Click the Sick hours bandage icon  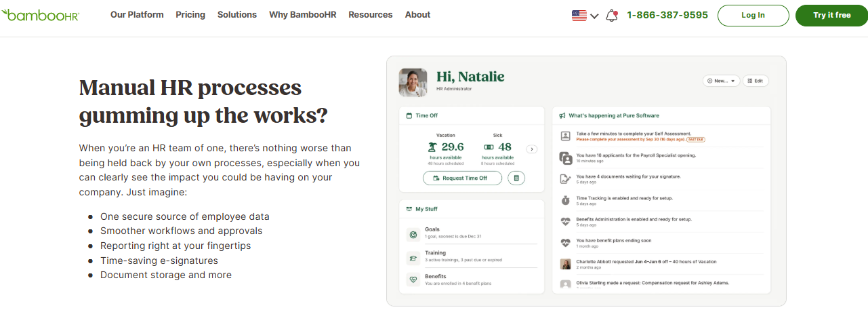click(489, 147)
